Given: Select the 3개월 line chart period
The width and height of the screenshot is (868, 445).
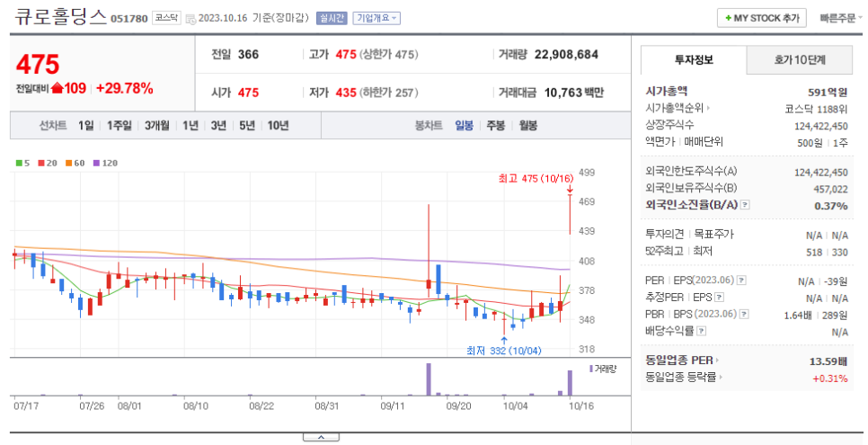Looking at the screenshot, I should (x=157, y=126).
